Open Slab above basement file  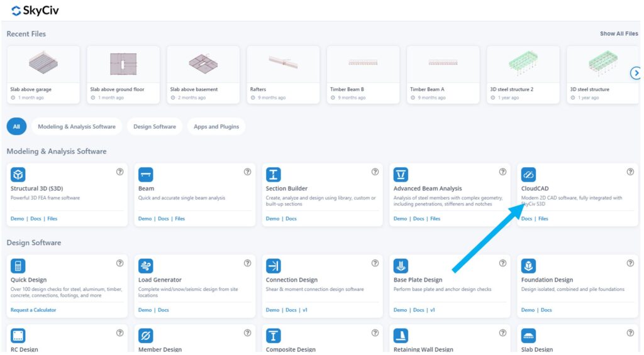pyautogui.click(x=203, y=75)
